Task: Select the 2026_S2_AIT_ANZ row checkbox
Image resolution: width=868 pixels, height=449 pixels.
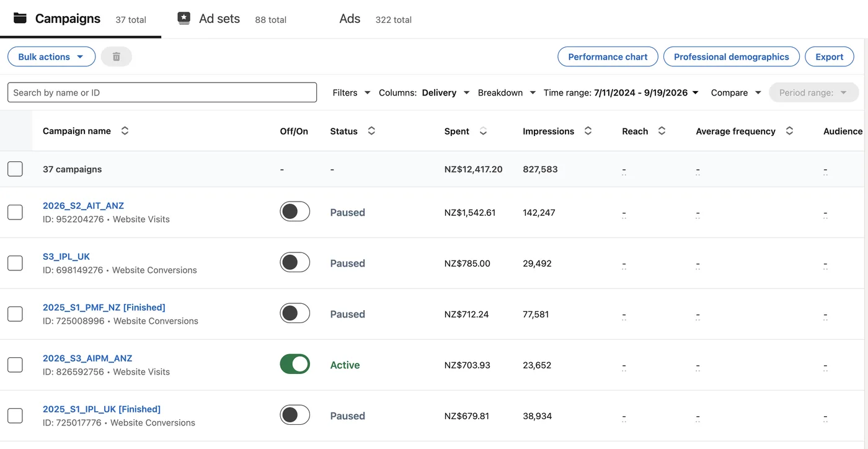Action: tap(15, 212)
